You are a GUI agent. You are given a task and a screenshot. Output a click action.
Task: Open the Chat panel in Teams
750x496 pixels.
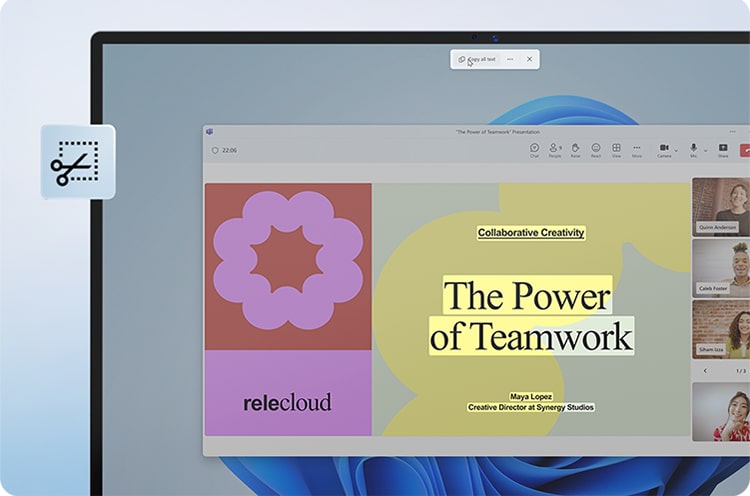[x=534, y=150]
